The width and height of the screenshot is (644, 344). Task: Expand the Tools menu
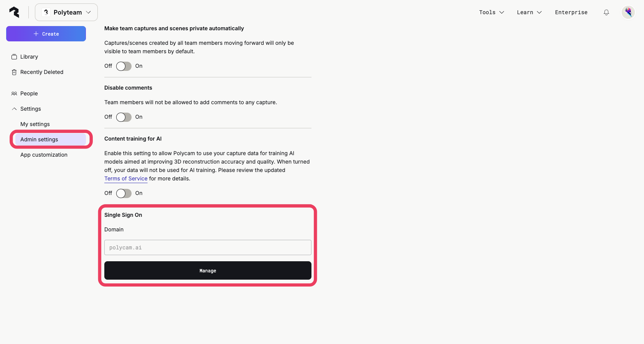tap(491, 12)
